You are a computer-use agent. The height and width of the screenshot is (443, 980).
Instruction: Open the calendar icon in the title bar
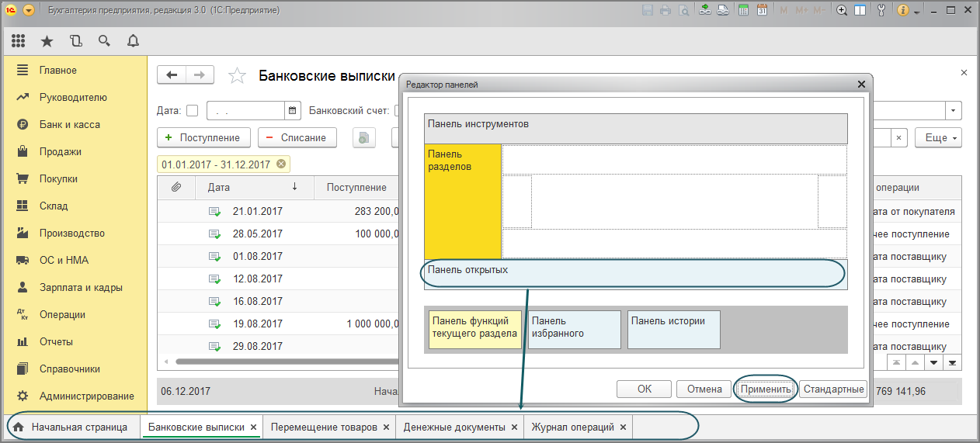[x=762, y=11]
